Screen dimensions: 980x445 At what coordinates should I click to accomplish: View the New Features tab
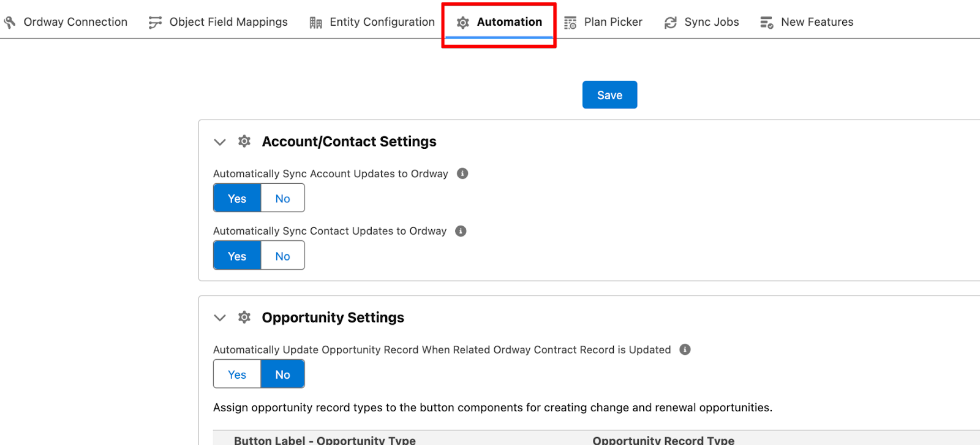point(807,22)
